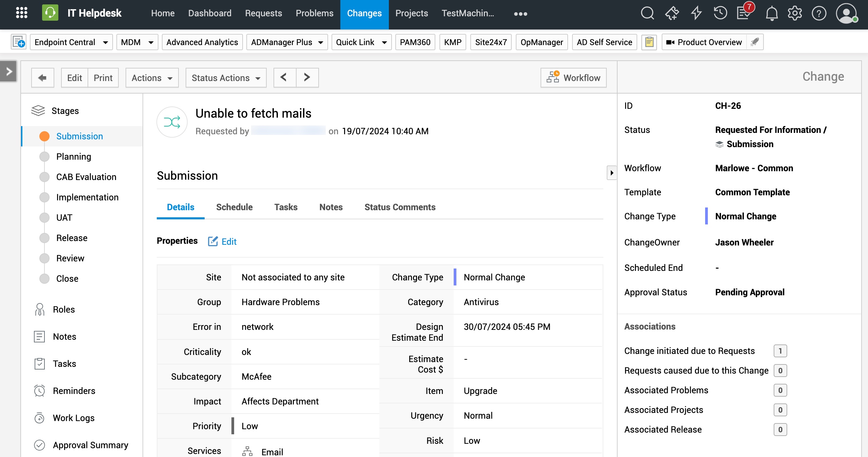
Task: Click the back arrow button
Action: [42, 78]
